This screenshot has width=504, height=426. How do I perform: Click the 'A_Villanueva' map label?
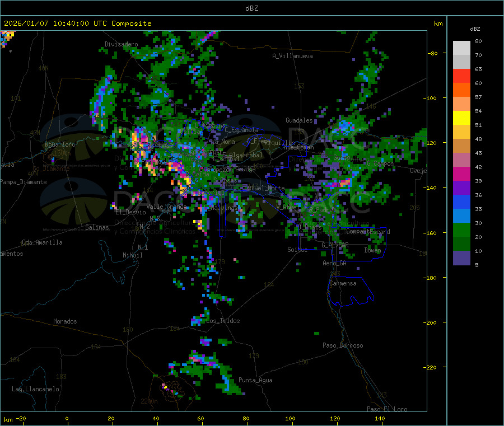point(292,56)
